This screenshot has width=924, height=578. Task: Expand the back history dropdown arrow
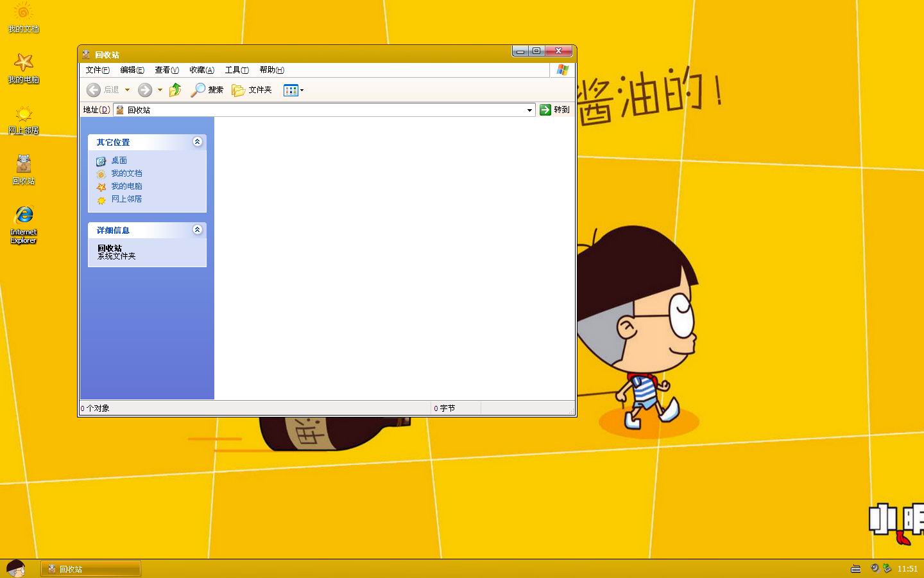[127, 90]
